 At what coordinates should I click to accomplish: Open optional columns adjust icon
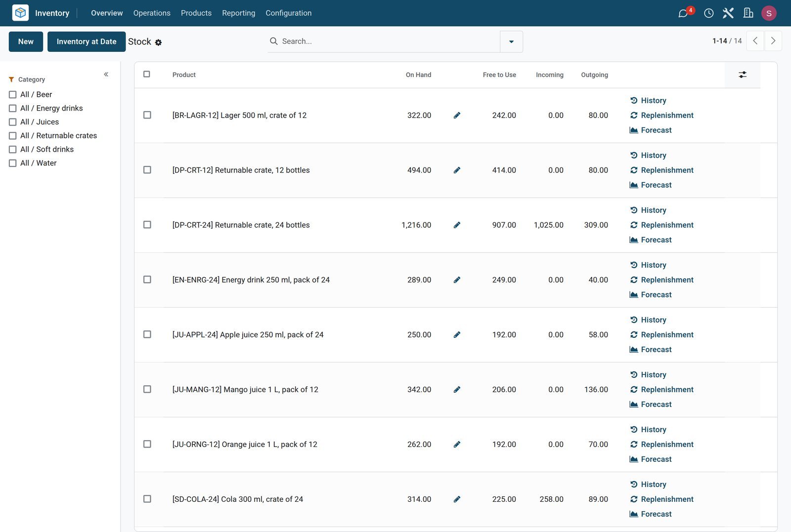coord(742,75)
